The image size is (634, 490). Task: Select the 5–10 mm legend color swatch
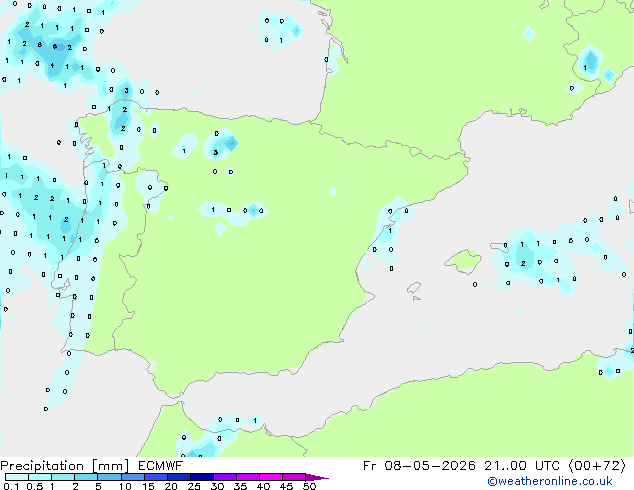tap(109, 477)
